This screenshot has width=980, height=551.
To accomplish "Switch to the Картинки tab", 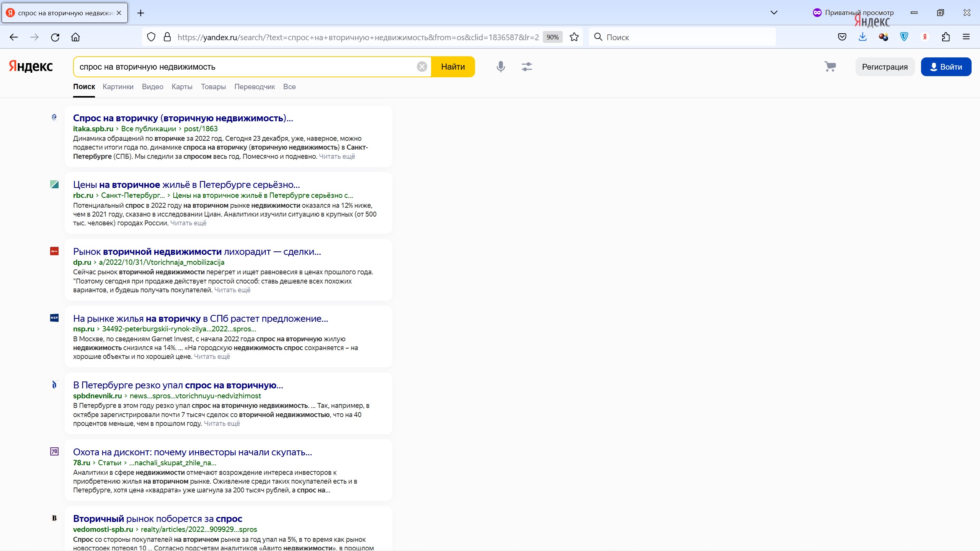I will coord(118,87).
